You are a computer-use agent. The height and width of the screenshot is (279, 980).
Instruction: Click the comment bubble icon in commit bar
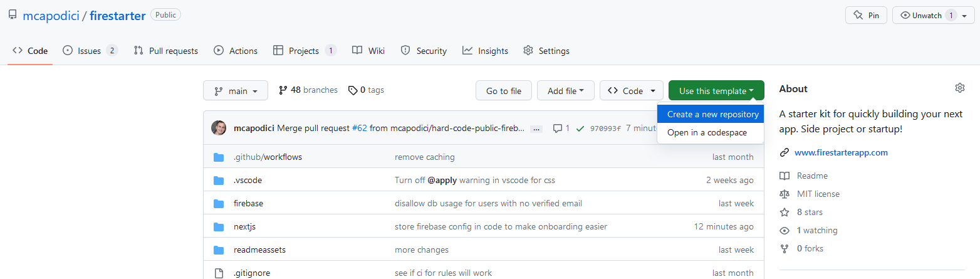click(x=558, y=128)
